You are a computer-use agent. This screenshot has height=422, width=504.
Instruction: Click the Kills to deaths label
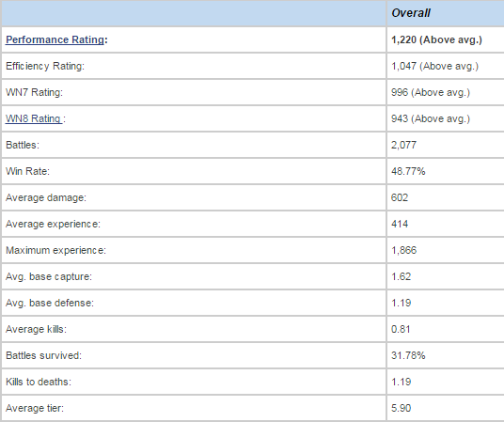coord(39,382)
